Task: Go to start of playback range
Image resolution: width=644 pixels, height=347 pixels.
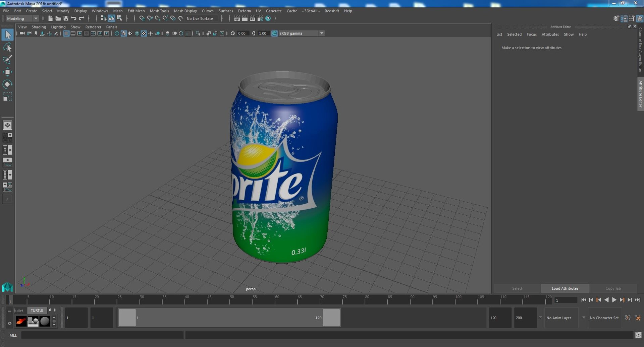Action: pyautogui.click(x=583, y=300)
